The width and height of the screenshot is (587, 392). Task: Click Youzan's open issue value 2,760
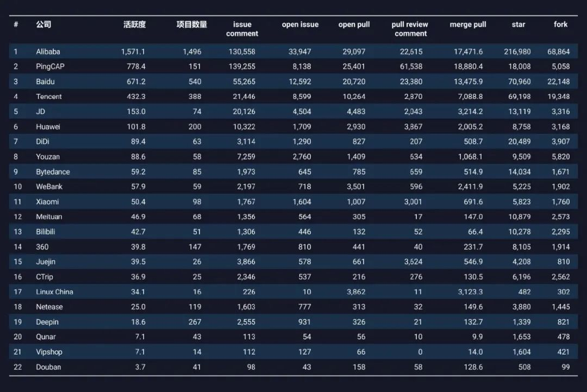tap(302, 157)
